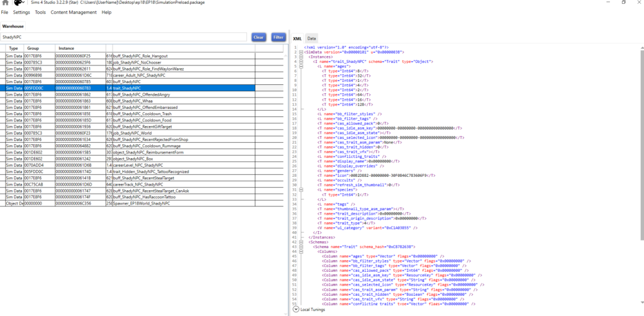
Task: Sort by the Group column header
Action: pos(33,48)
